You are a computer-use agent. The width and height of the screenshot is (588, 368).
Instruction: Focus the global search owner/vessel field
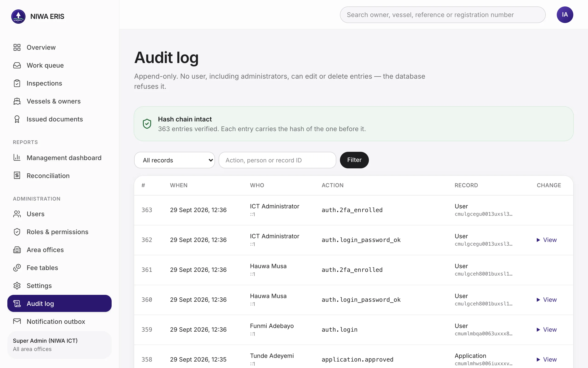[443, 14]
